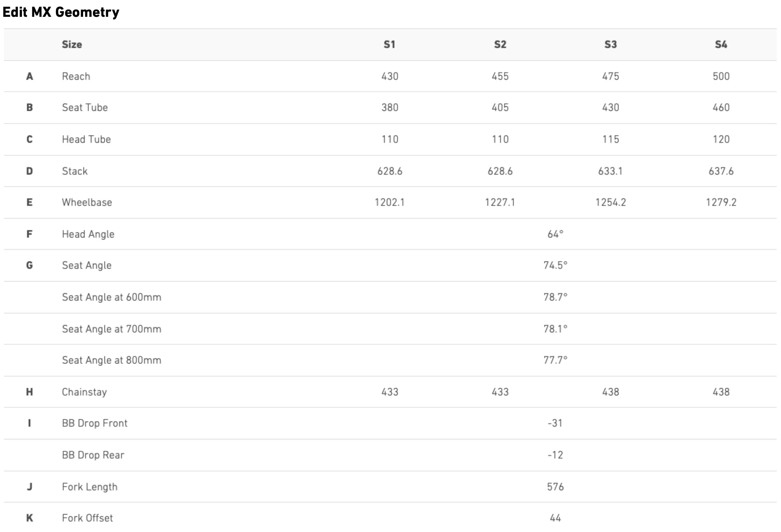This screenshot has height=532, width=781.
Task: Select the Head Angle value 64°
Action: [555, 234]
